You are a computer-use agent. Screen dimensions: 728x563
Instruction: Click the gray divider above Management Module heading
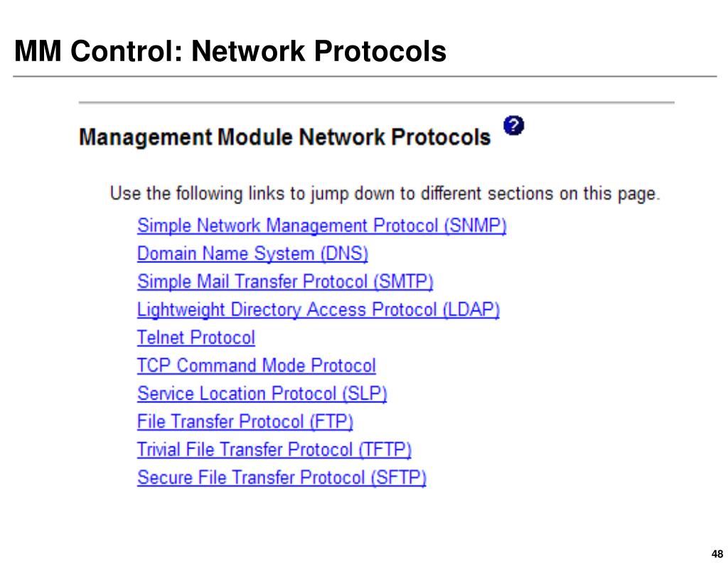[377, 102]
